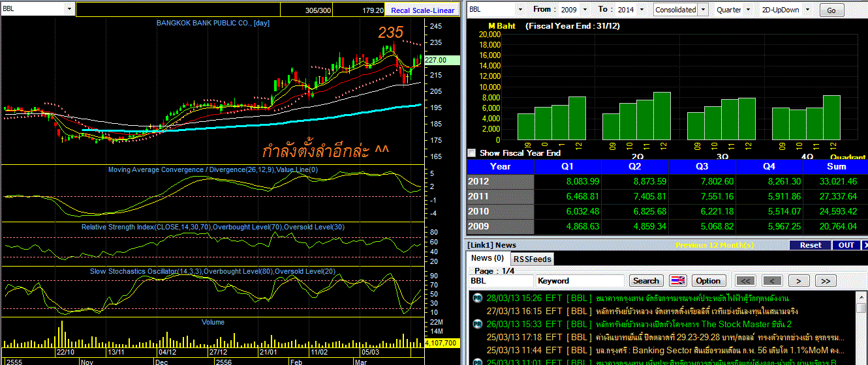The width and height of the screenshot is (868, 365).
Task: Expand the From year 2009 dropdown
Action: click(585, 10)
